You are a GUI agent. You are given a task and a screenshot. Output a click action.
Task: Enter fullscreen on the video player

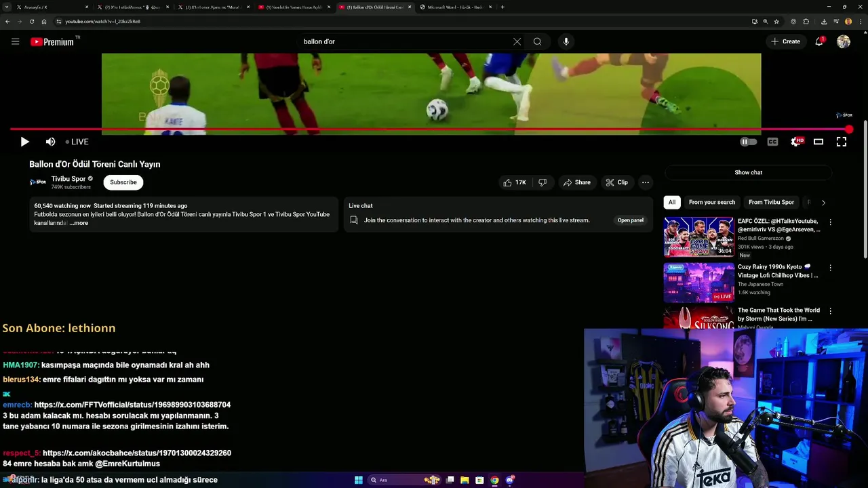coord(842,142)
